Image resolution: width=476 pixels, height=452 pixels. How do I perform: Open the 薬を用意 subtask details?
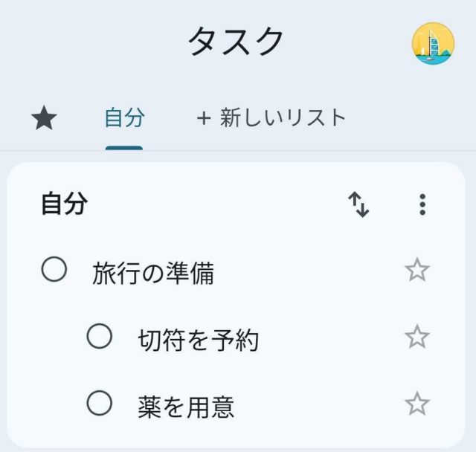point(186,407)
